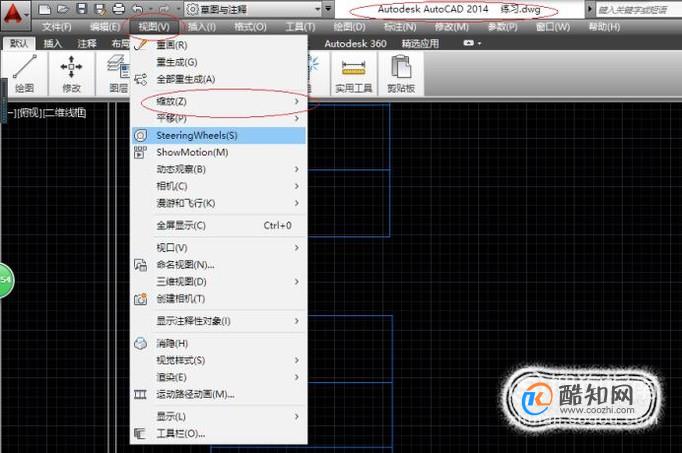Open the 编辑(E) menu

pos(105,27)
